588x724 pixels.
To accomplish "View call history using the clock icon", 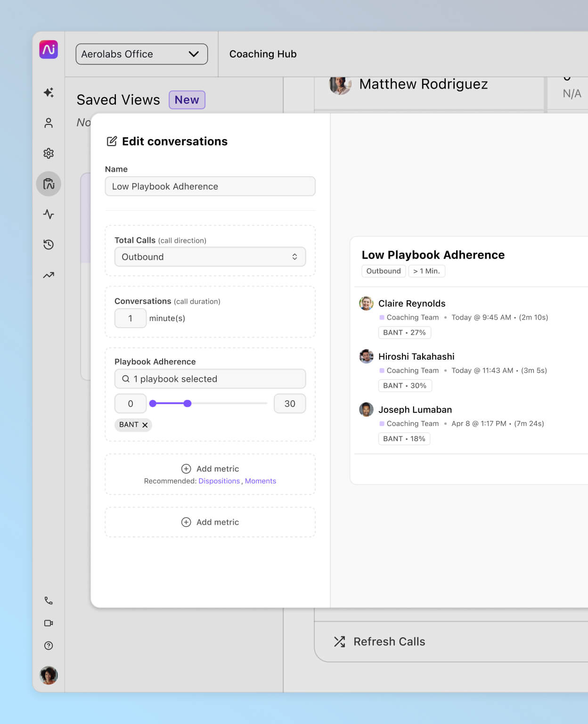I will click(48, 245).
